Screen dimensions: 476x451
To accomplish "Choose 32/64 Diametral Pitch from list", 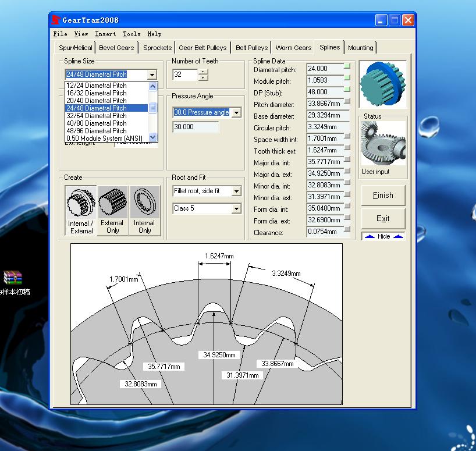I will [106, 116].
